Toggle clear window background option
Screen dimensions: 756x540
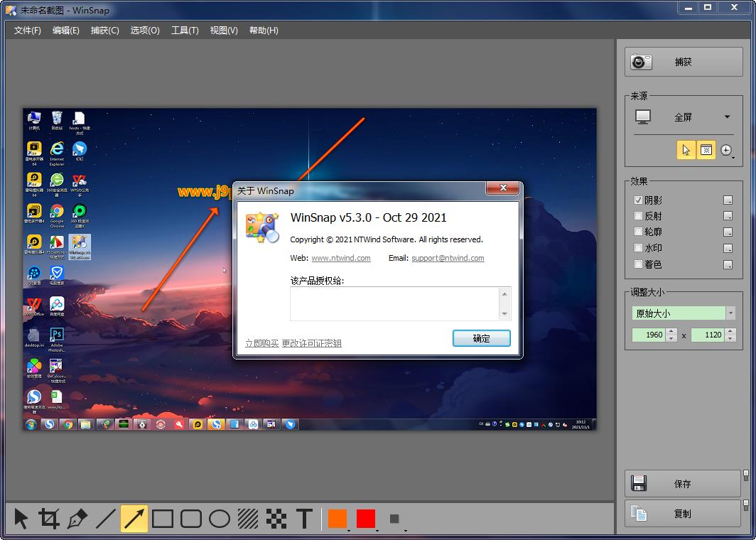click(706, 150)
